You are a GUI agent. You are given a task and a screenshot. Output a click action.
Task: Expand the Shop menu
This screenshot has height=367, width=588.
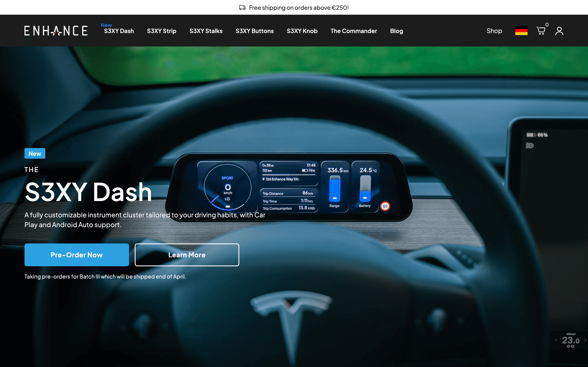coord(494,31)
